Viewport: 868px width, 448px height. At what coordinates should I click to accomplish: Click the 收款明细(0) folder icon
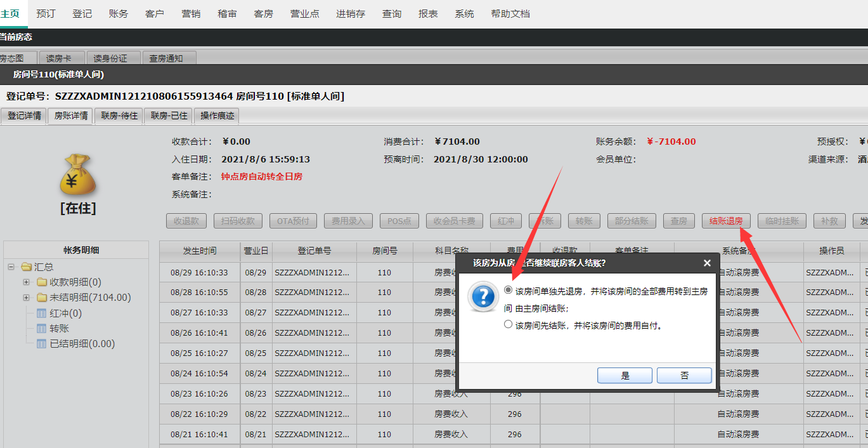[x=42, y=282]
